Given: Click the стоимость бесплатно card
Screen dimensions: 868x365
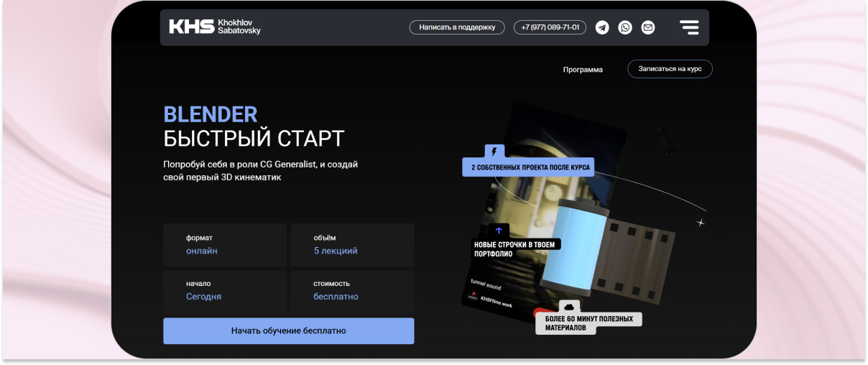Looking at the screenshot, I should tap(352, 290).
